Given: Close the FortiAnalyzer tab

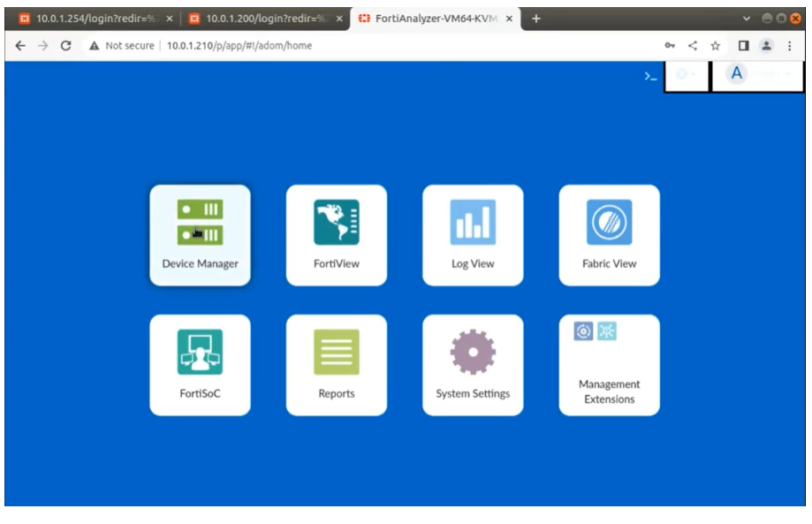Looking at the screenshot, I should coord(509,19).
